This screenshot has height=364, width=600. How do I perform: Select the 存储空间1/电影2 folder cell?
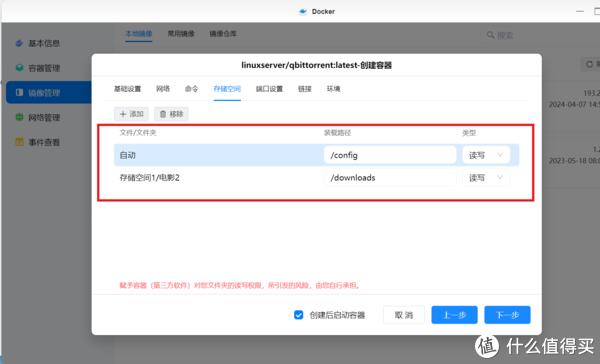[x=150, y=178]
